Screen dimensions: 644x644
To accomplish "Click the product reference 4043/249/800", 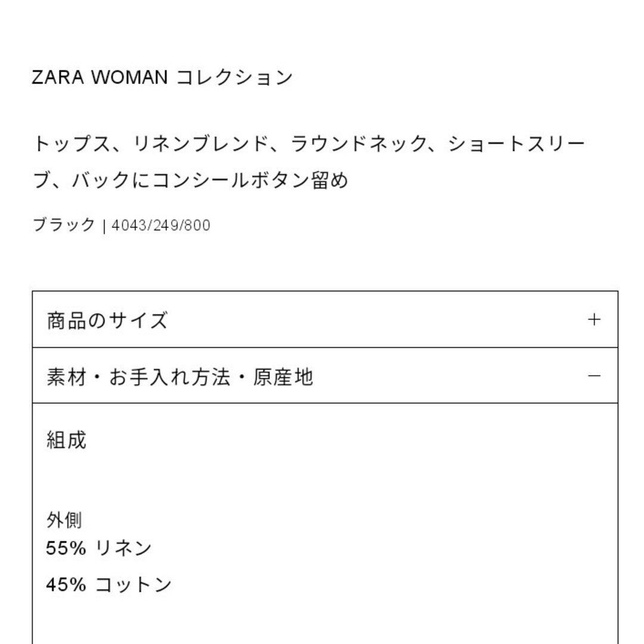I will tap(161, 226).
